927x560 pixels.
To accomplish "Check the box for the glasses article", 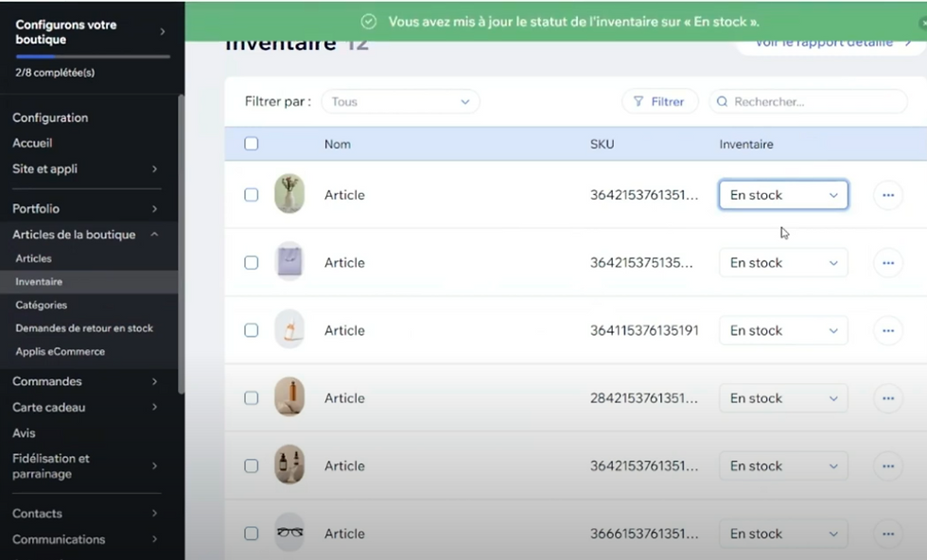I will coord(252,534).
